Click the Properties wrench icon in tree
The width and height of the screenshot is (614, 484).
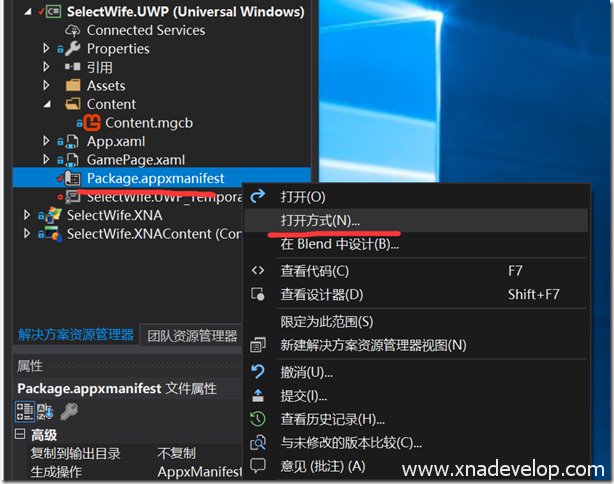coord(73,48)
